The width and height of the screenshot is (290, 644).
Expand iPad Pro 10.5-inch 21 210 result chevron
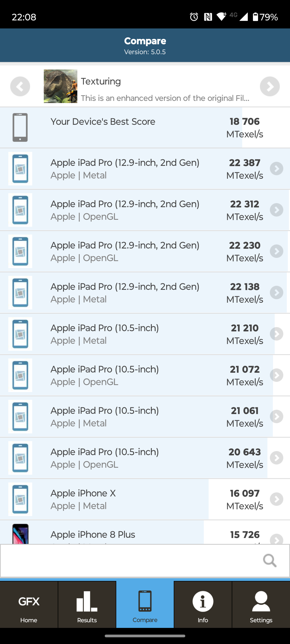277,334
